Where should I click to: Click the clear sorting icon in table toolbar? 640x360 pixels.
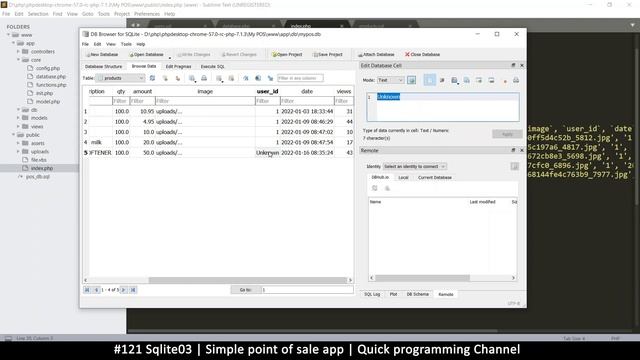(178, 78)
